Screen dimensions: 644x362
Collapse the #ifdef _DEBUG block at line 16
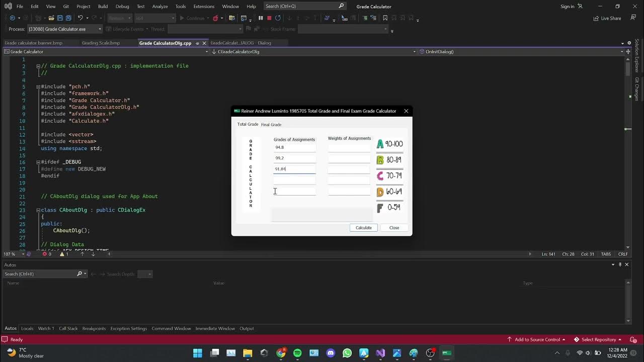click(38, 162)
